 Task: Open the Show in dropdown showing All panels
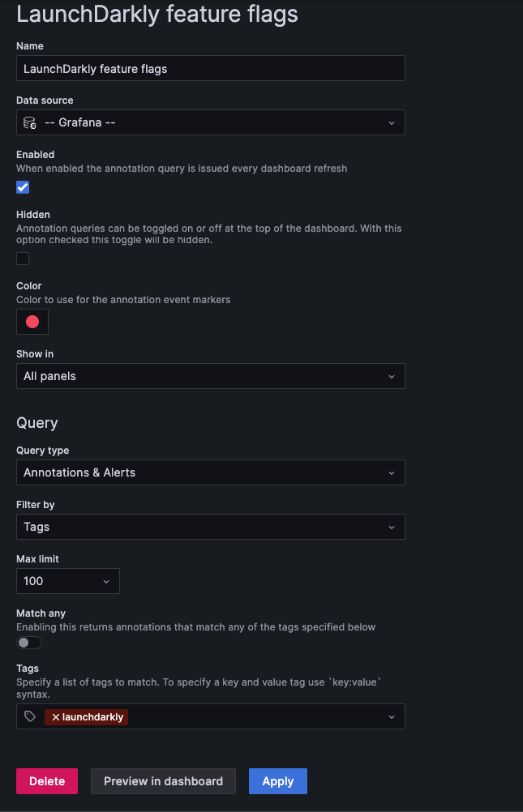[211, 376]
